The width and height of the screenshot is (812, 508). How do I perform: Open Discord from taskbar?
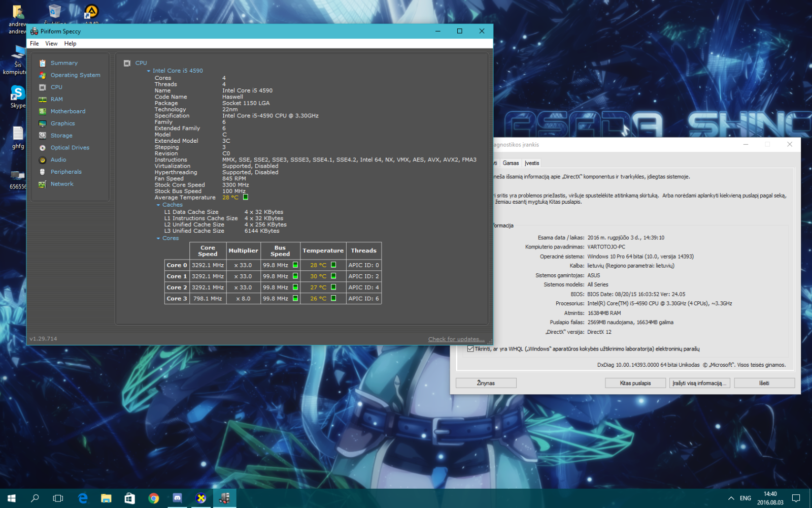pyautogui.click(x=177, y=498)
